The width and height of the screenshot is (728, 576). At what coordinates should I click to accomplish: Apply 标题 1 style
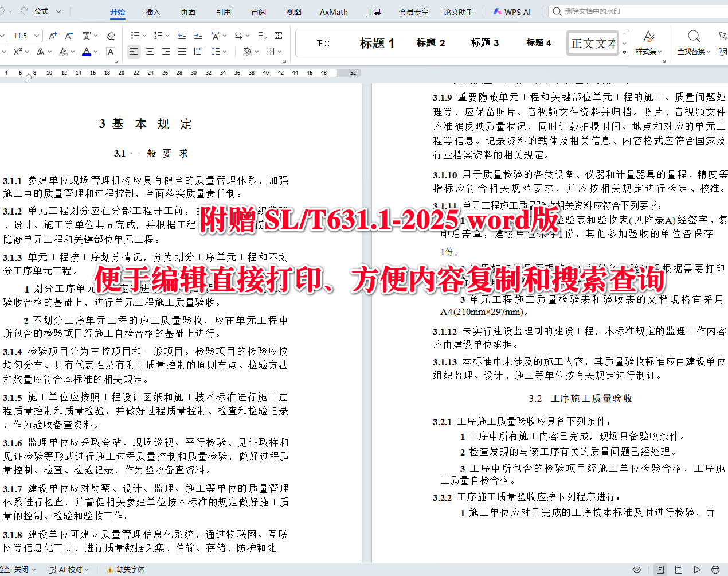377,43
